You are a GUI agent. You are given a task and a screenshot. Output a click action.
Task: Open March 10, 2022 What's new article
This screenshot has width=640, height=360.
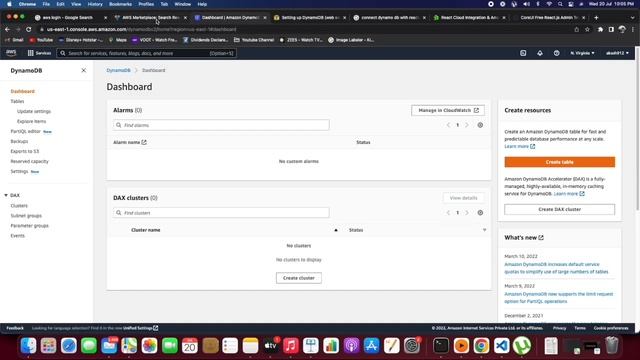556,268
